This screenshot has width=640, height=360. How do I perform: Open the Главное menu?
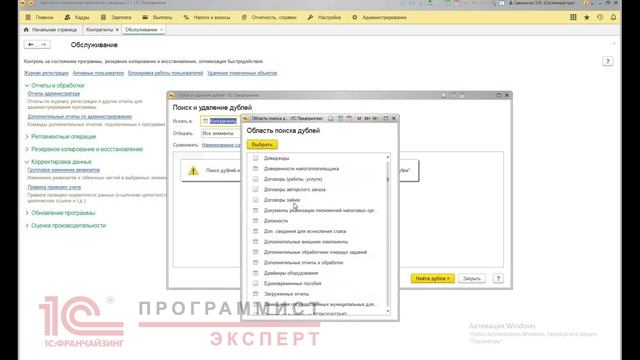coord(44,18)
